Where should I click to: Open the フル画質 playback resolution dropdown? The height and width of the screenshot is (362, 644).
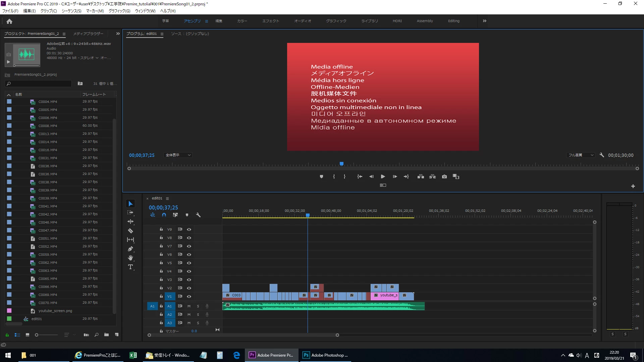click(581, 155)
